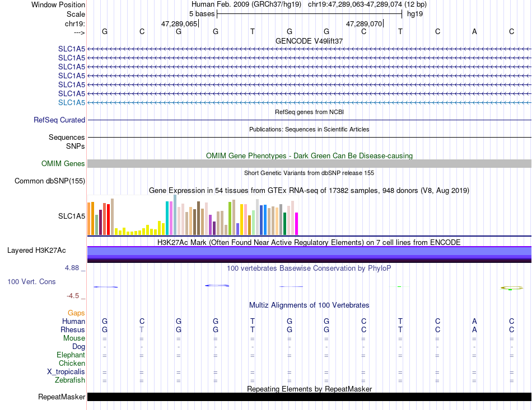Click the 47,289,070 position marker in ruler
The image size is (532, 410).
(x=364, y=23)
